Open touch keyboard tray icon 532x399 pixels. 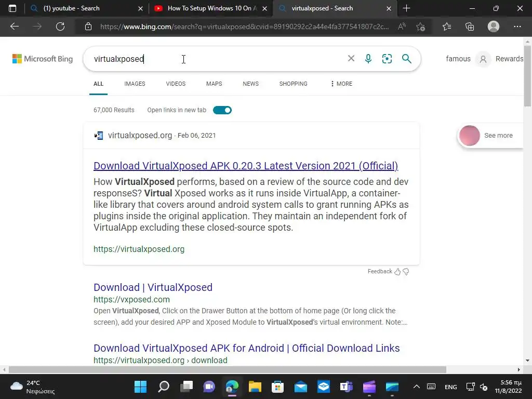point(431,387)
